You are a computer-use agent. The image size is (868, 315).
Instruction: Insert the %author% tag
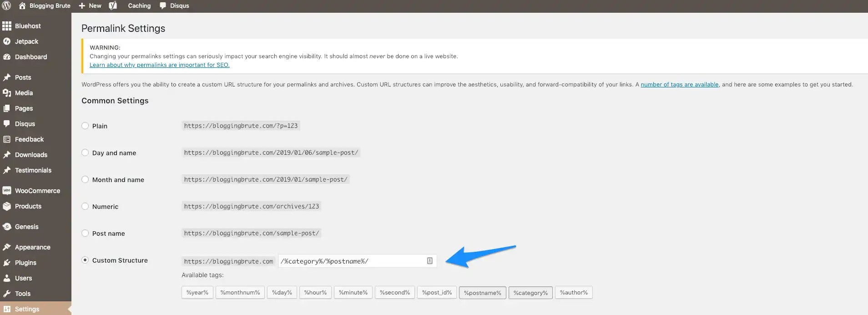pos(574,293)
